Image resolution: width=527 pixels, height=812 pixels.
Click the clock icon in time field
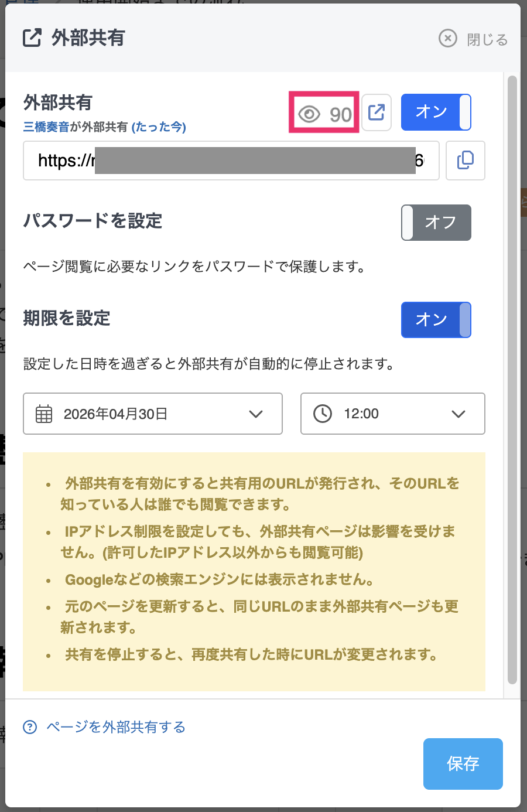tap(323, 414)
